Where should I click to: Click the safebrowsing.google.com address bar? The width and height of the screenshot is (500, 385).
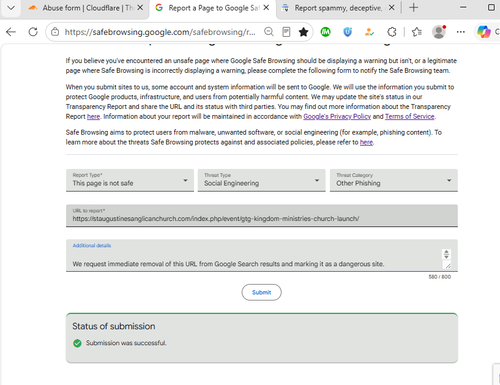click(x=160, y=32)
